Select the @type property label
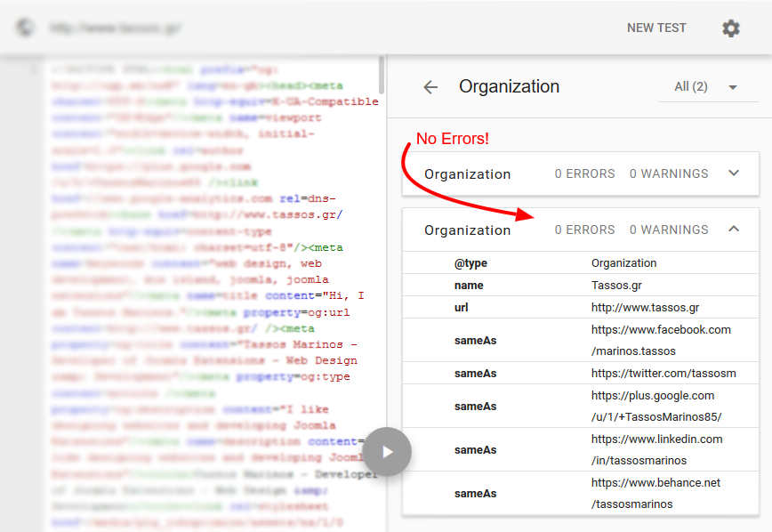 (470, 263)
